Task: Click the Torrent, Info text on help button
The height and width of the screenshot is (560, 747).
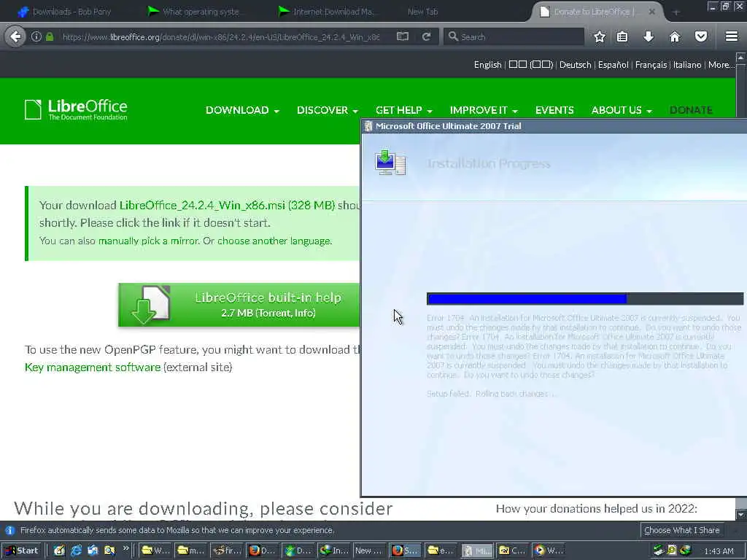Action: [x=287, y=313]
